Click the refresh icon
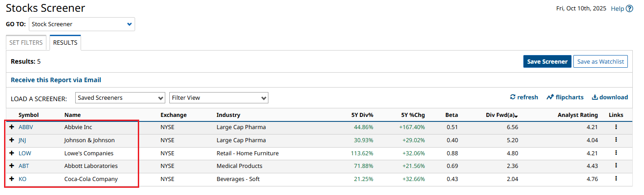The width and height of the screenshot is (644, 195). click(512, 97)
